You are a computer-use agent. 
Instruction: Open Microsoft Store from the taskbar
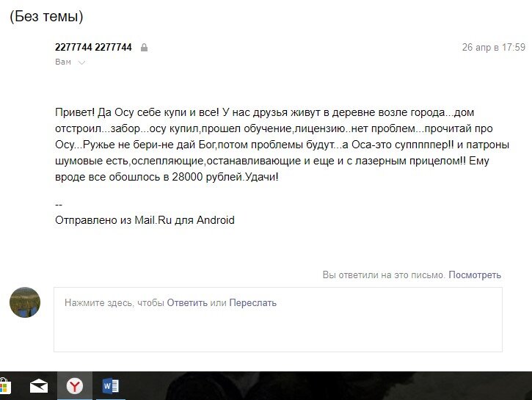click(x=4, y=386)
